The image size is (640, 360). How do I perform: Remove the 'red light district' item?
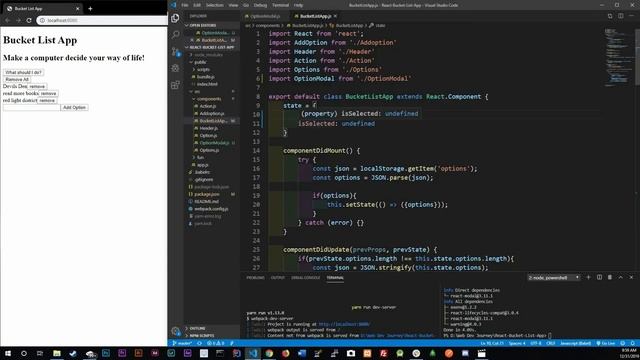[x=47, y=100]
